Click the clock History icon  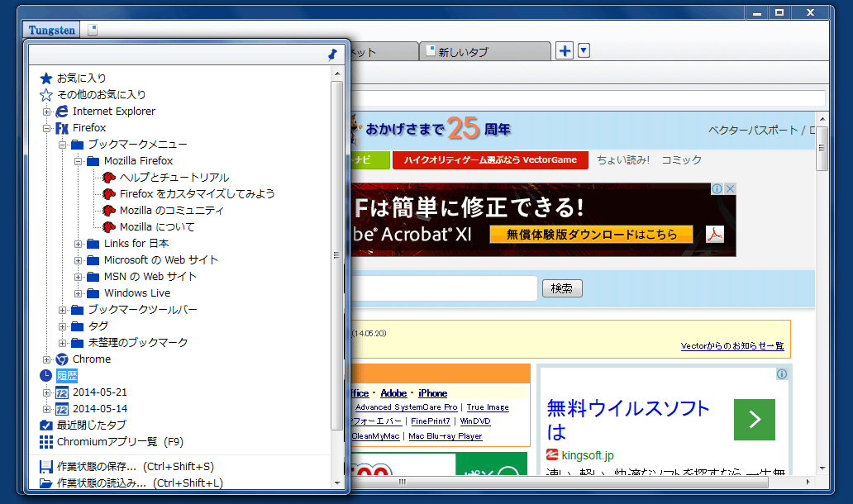coord(46,376)
